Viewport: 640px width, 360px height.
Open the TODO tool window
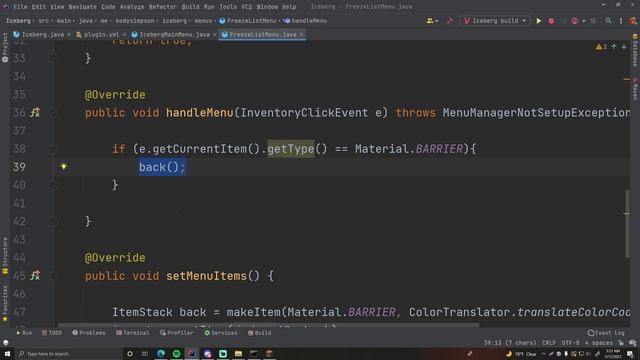click(x=52, y=333)
